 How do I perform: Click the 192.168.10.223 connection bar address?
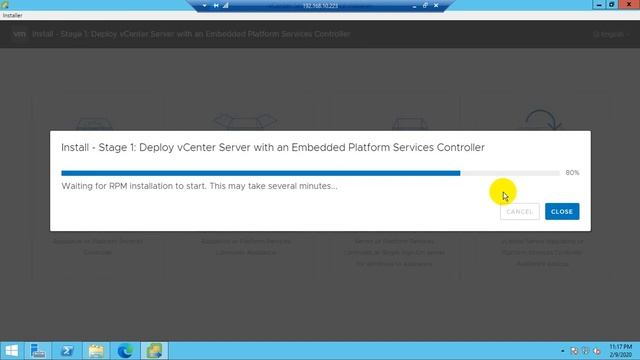coord(320,6)
